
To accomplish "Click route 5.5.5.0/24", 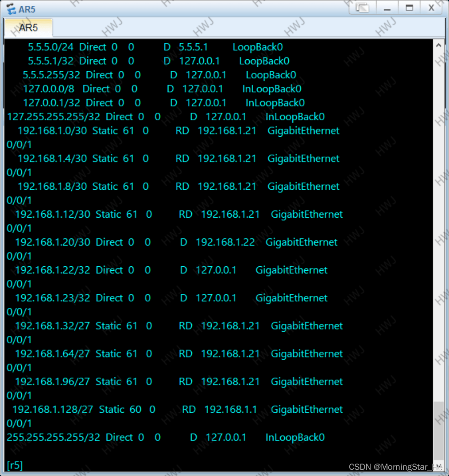I will coord(51,47).
